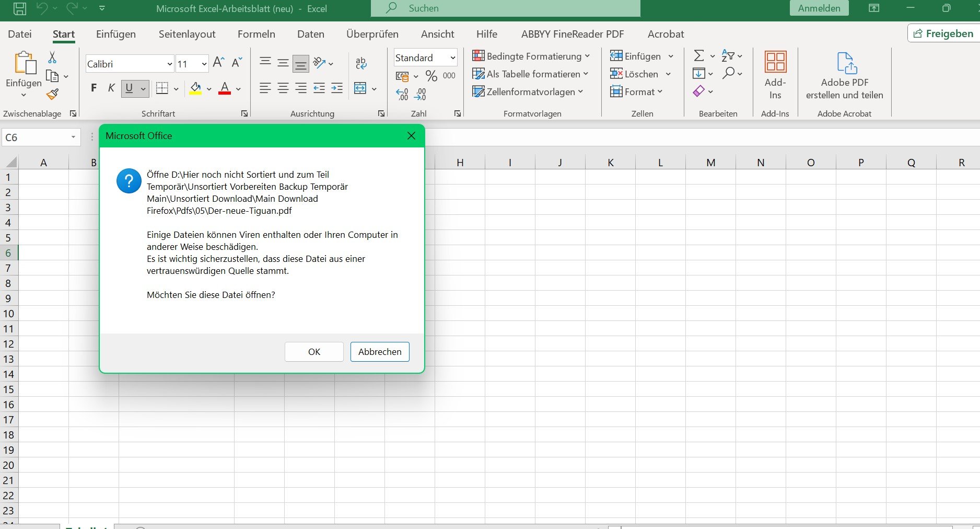Toggle center text alignment
The width and height of the screenshot is (980, 529).
pos(283,88)
